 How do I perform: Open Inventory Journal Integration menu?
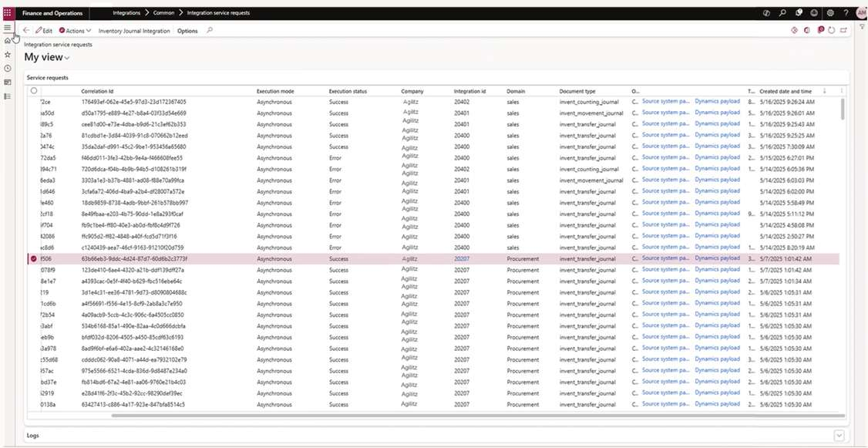pos(134,31)
